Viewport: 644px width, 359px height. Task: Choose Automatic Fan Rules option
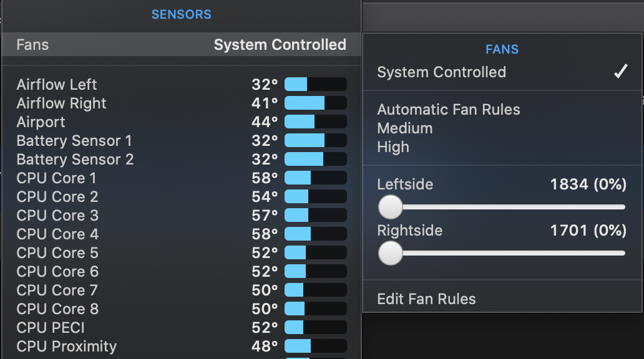click(x=448, y=110)
